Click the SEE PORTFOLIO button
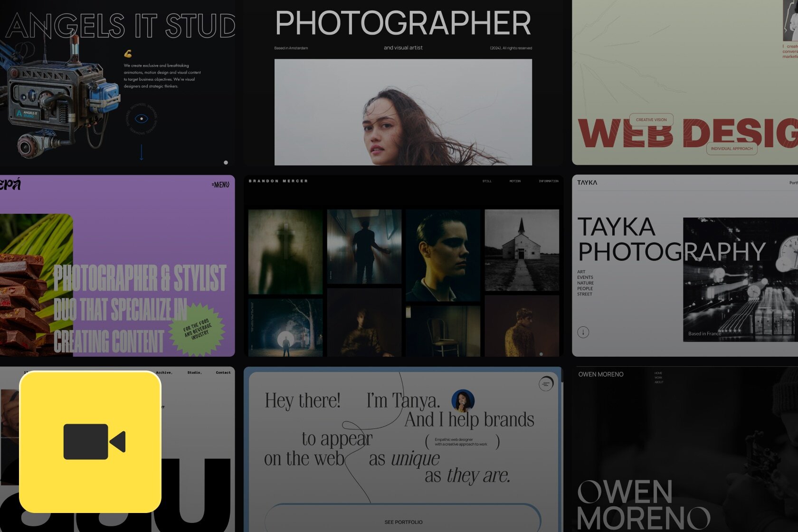The image size is (798, 532). pyautogui.click(x=403, y=519)
